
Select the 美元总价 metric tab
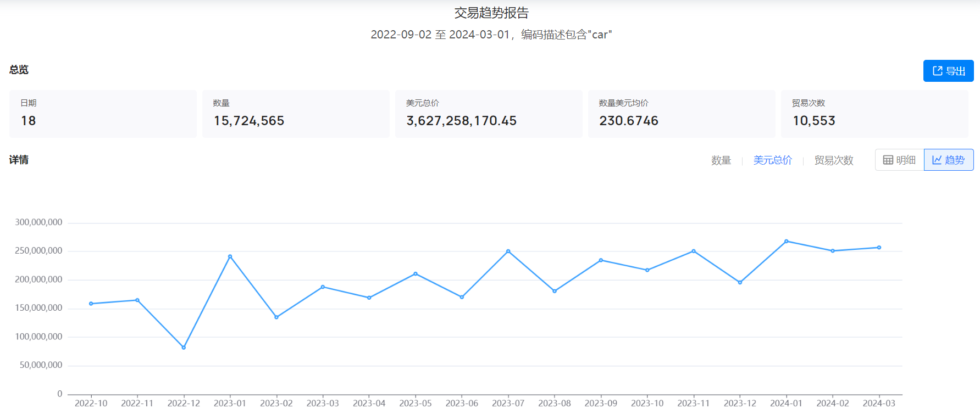click(772, 160)
